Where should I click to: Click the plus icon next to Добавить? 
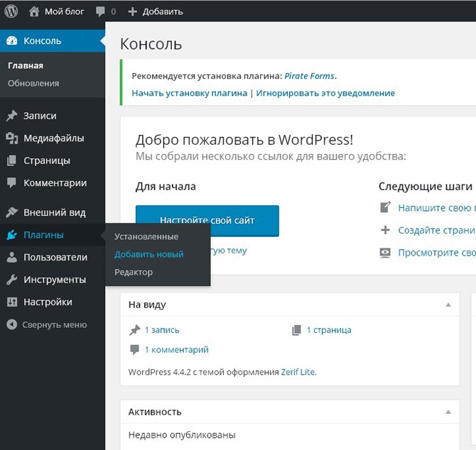point(132,11)
